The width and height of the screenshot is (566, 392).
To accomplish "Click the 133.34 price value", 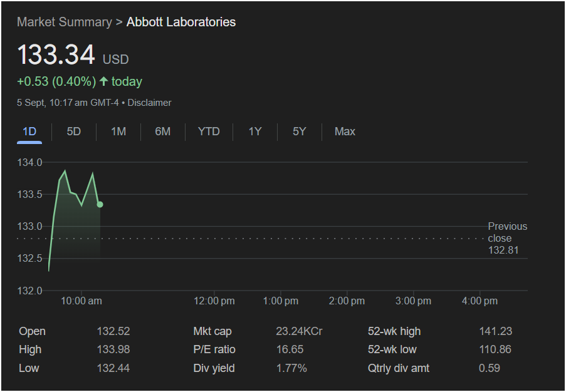I will (x=56, y=55).
